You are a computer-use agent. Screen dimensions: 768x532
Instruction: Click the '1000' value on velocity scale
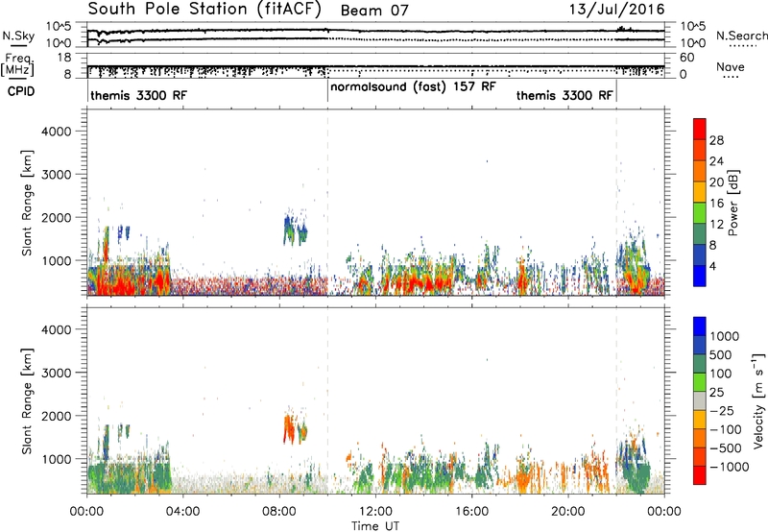click(x=725, y=336)
